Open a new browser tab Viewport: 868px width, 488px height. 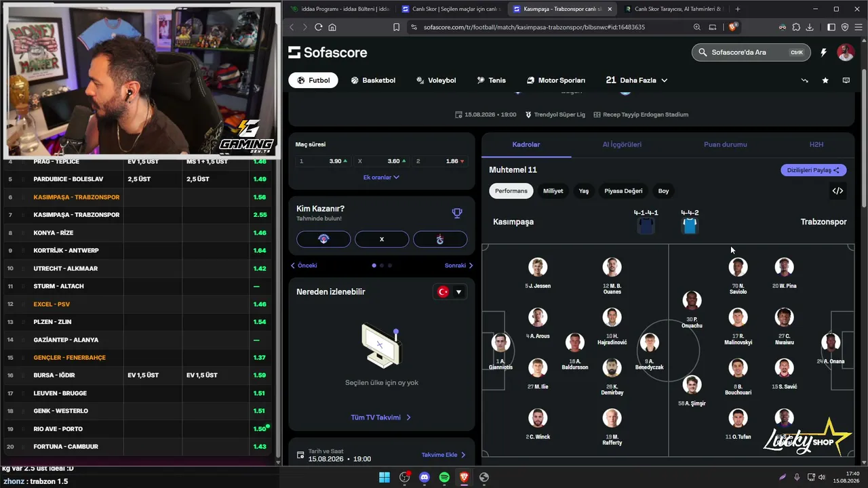pos(738,9)
